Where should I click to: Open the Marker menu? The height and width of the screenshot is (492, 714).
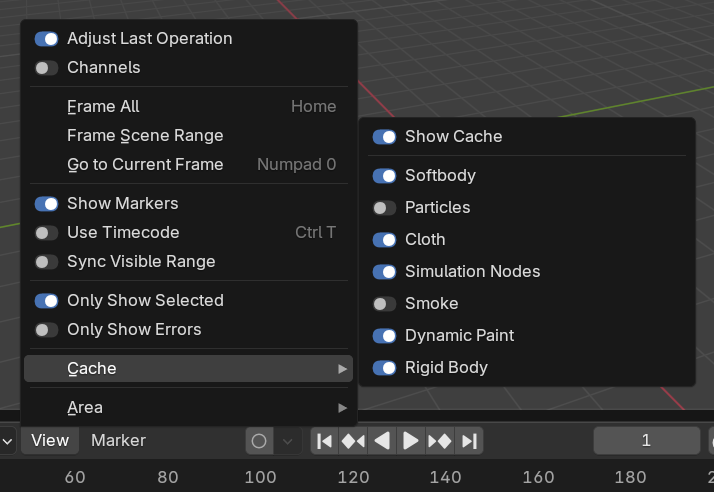(x=118, y=441)
